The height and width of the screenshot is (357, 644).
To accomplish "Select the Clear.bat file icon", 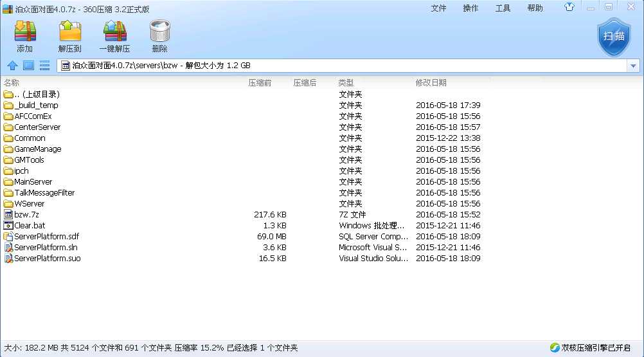I will (x=8, y=226).
